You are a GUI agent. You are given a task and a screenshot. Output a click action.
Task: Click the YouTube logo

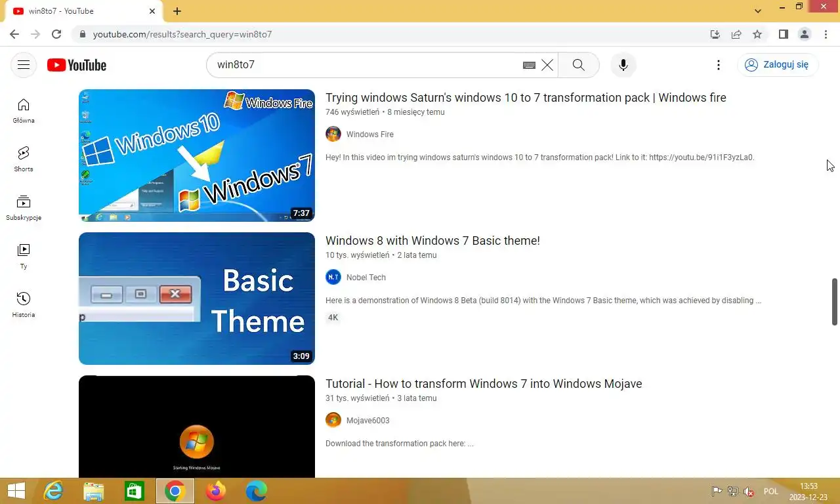pyautogui.click(x=77, y=65)
